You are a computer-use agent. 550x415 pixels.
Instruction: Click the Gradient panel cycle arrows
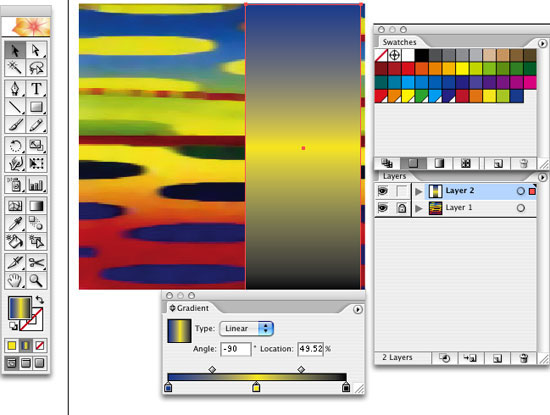[172, 308]
